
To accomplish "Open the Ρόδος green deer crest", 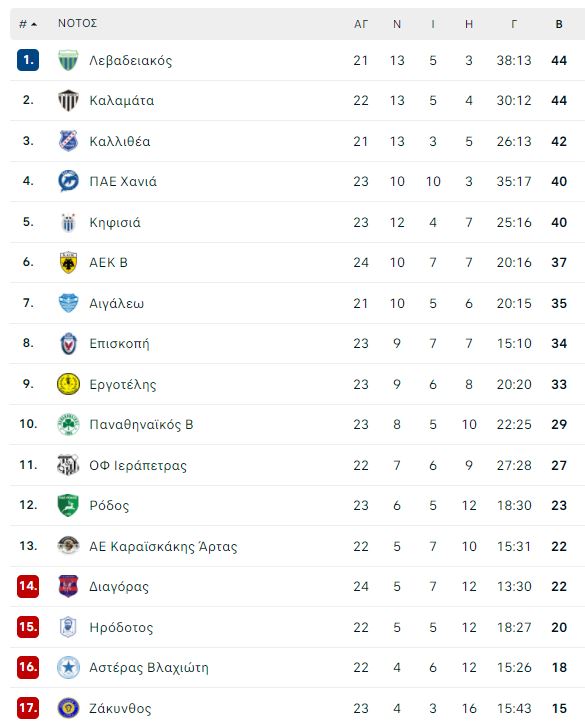I will coord(68,506).
